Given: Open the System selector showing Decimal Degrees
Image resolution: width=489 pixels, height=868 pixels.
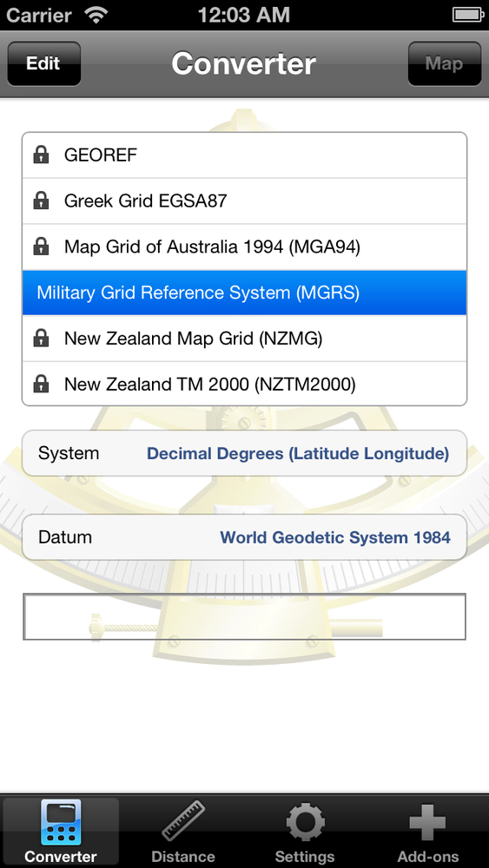Looking at the screenshot, I should click(244, 453).
